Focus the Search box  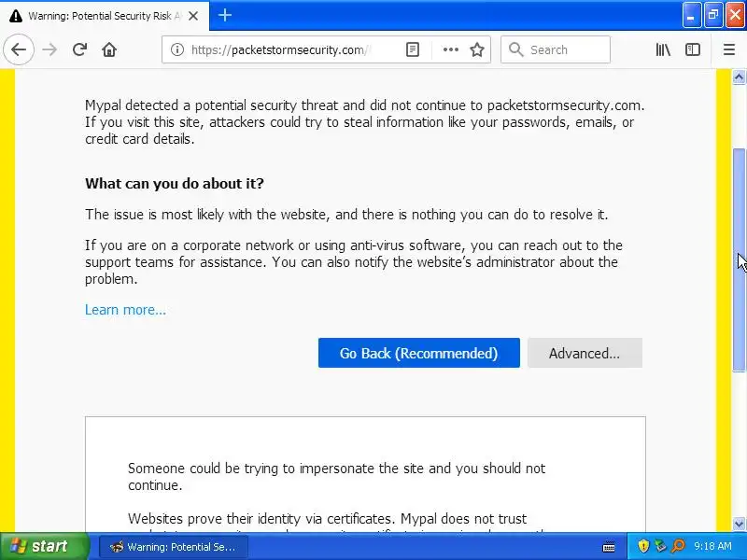point(556,49)
